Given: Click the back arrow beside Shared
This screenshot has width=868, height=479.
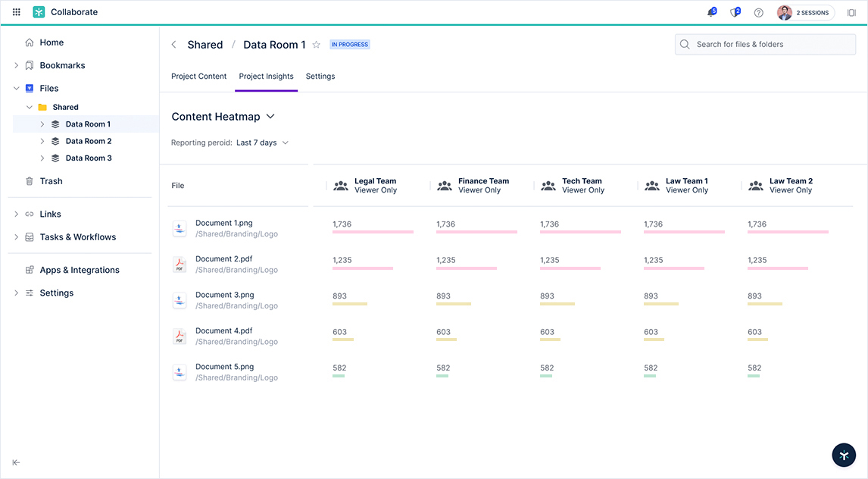Looking at the screenshot, I should (173, 45).
